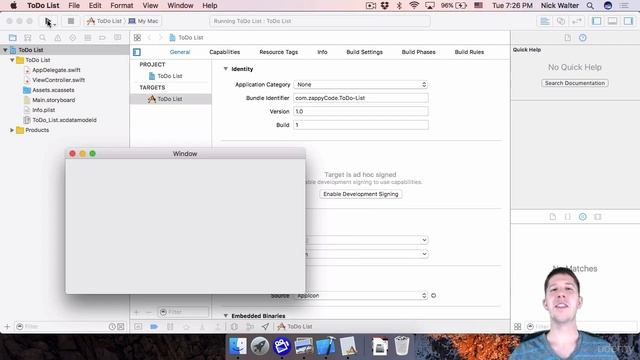Select AppDelegate.swift file
The height and width of the screenshot is (360, 640).
(x=56, y=70)
